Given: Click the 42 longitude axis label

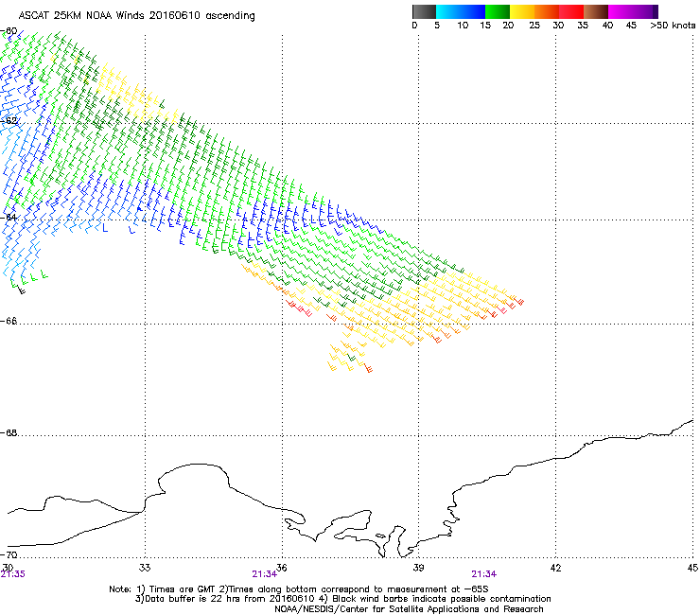Looking at the screenshot, I should coord(555,568).
